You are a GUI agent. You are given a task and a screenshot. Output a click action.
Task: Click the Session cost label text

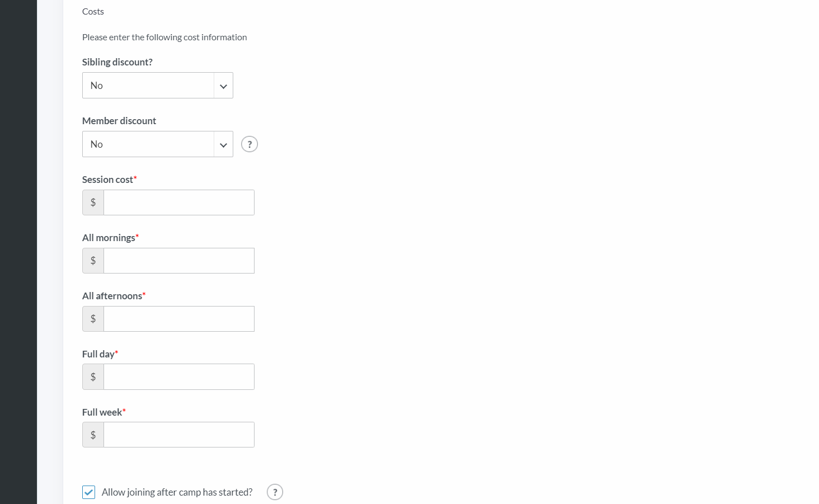[x=107, y=180]
